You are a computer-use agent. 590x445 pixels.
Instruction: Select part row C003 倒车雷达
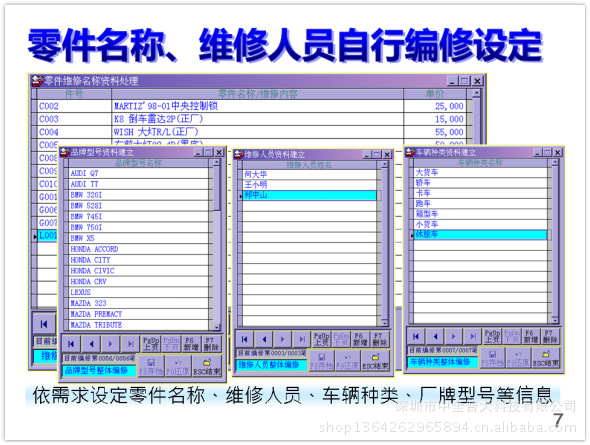[x=251, y=119]
